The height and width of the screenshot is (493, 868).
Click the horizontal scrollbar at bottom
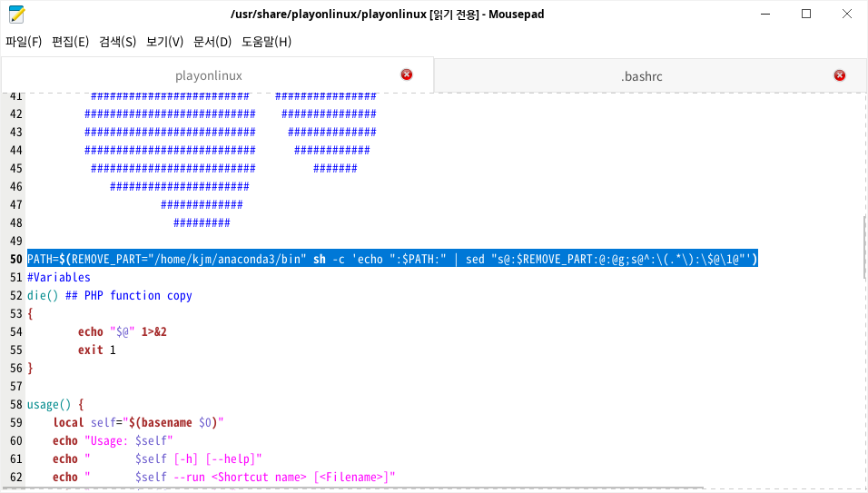(x=354, y=488)
